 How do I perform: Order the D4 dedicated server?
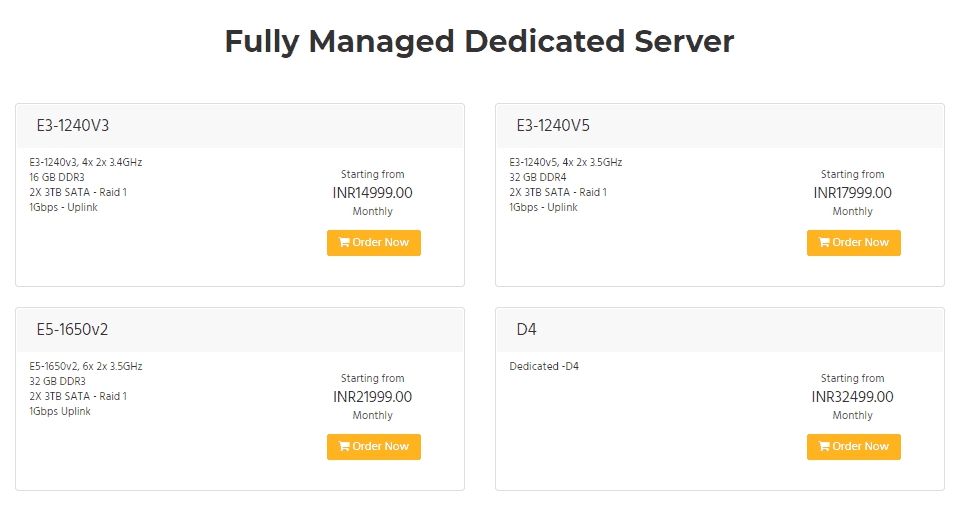854,447
